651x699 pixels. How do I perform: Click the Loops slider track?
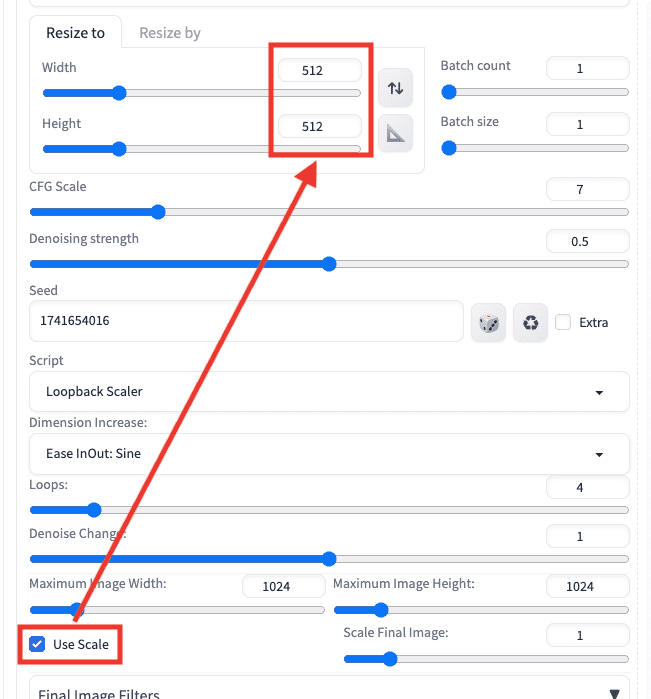pos(329,510)
